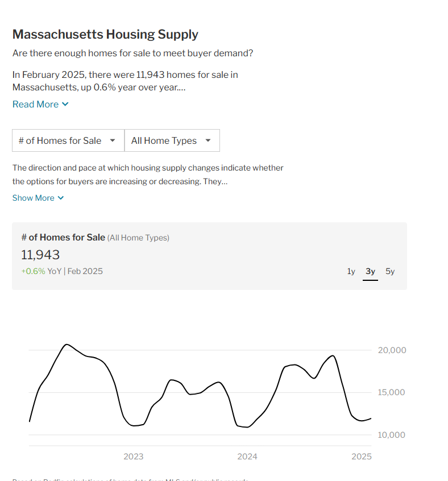Select the 3y time range tab

pos(371,271)
